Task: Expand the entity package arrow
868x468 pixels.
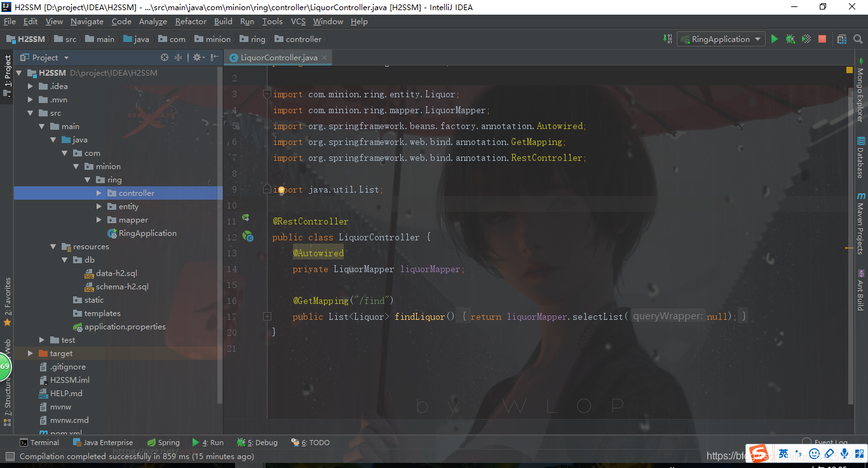Action: coord(99,207)
